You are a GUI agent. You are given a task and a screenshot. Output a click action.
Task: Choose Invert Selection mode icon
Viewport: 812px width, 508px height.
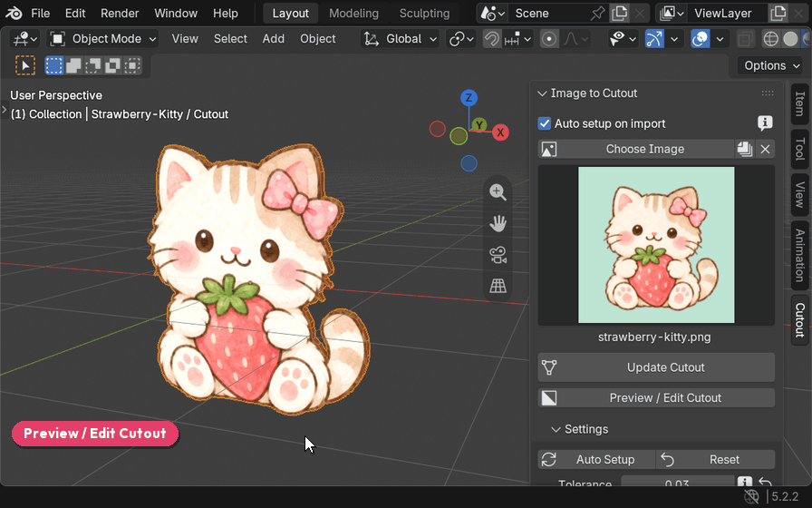pos(113,65)
